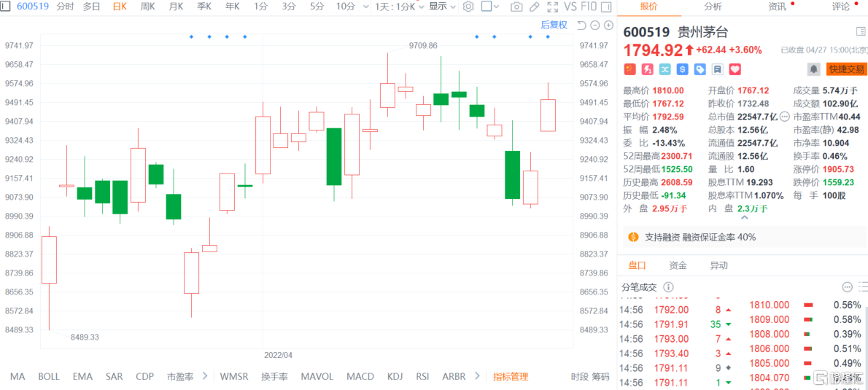The height and width of the screenshot is (390, 868).
Task: Reset chart with undo arrow icon
Action: click(x=581, y=25)
